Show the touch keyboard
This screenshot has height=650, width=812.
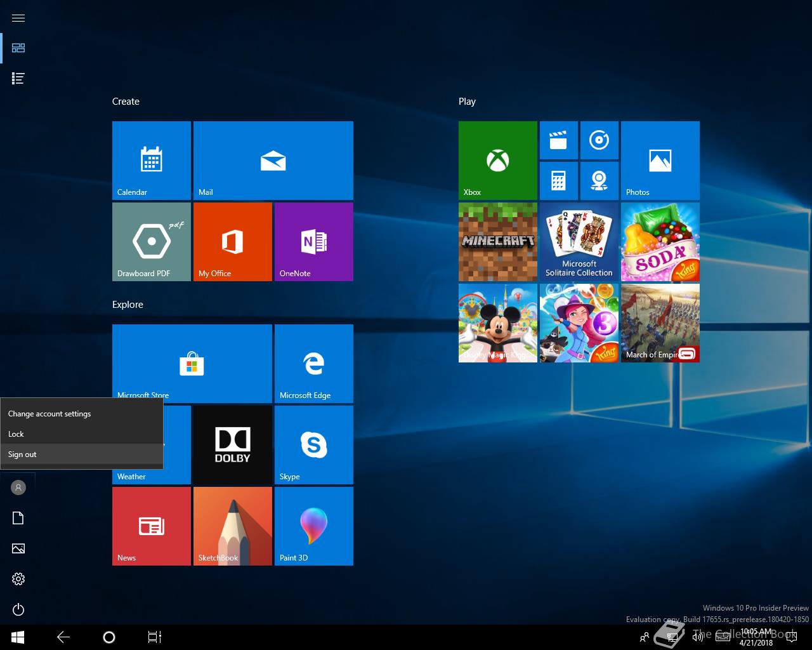tap(723, 637)
